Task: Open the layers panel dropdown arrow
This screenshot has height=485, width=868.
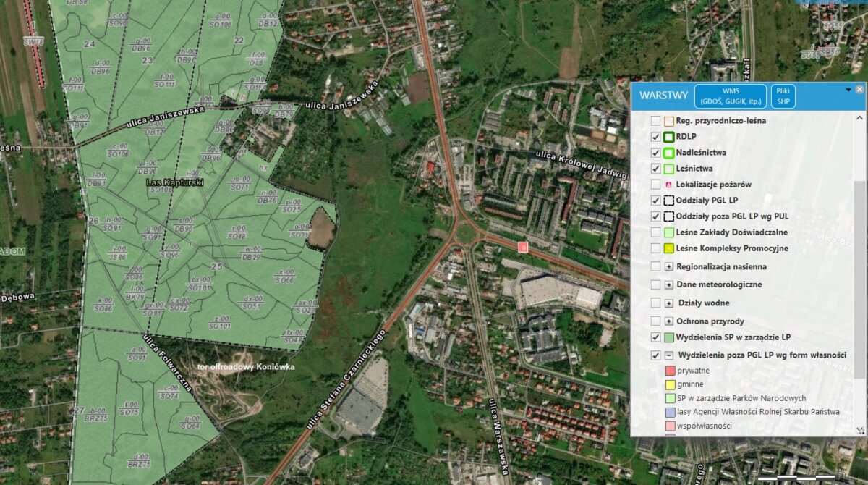Action: click(x=848, y=90)
